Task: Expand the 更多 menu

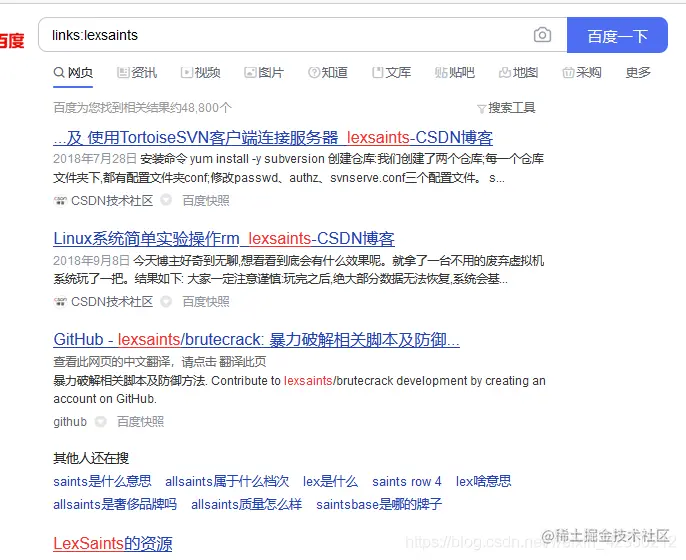Action: [x=638, y=72]
